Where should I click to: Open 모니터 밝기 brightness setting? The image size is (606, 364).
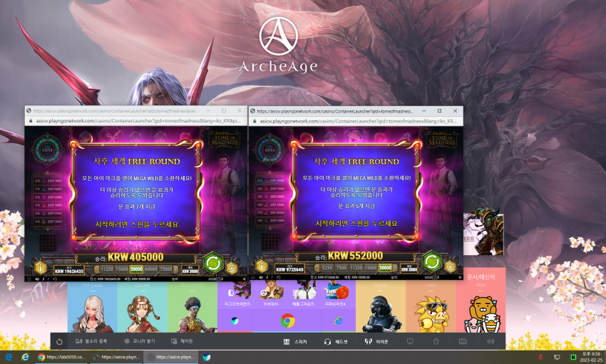[x=139, y=341]
